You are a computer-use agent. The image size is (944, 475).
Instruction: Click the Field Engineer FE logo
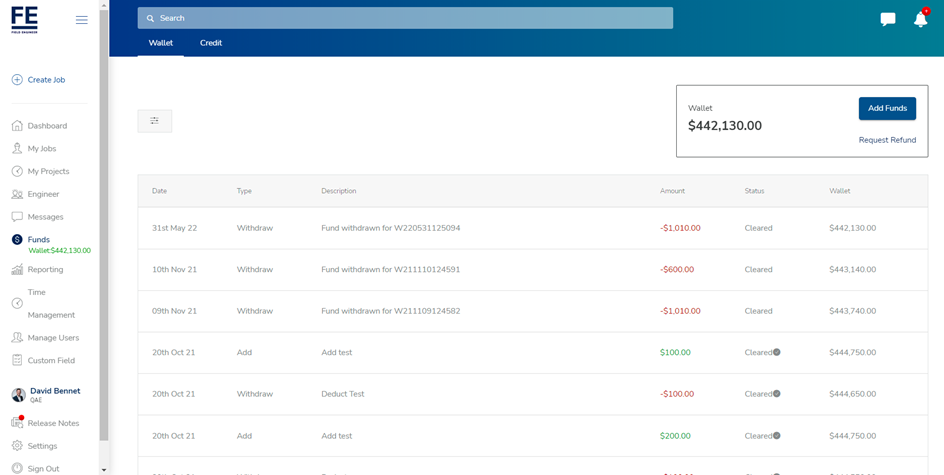pos(25,20)
